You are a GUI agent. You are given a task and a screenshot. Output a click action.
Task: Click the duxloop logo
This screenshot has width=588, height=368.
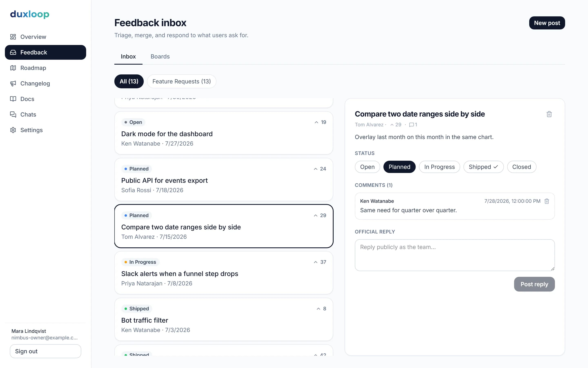pyautogui.click(x=30, y=14)
